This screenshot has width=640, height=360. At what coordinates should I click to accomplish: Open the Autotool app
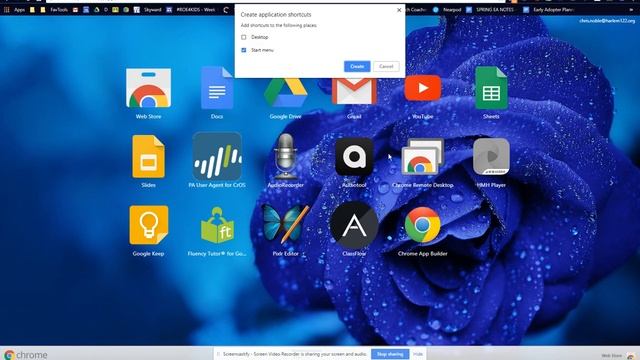click(x=354, y=157)
